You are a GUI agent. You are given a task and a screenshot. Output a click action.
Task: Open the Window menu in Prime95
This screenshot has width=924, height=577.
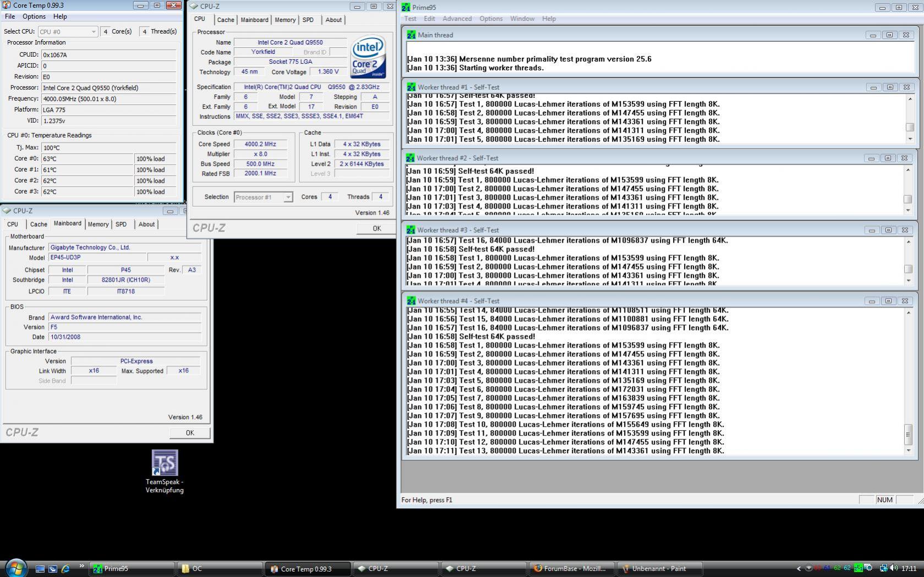[x=522, y=19]
